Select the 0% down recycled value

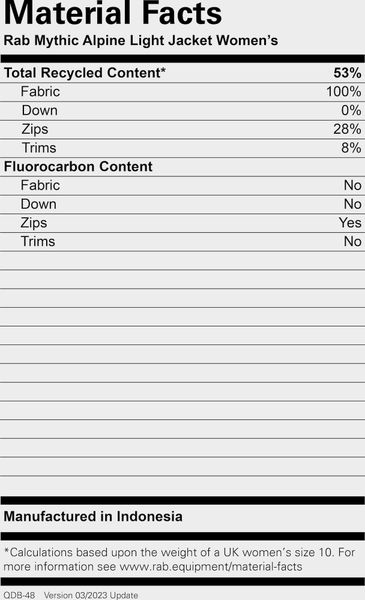[x=351, y=110]
